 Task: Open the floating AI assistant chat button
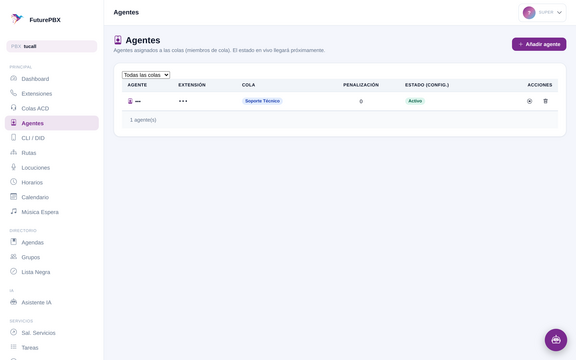(556, 340)
